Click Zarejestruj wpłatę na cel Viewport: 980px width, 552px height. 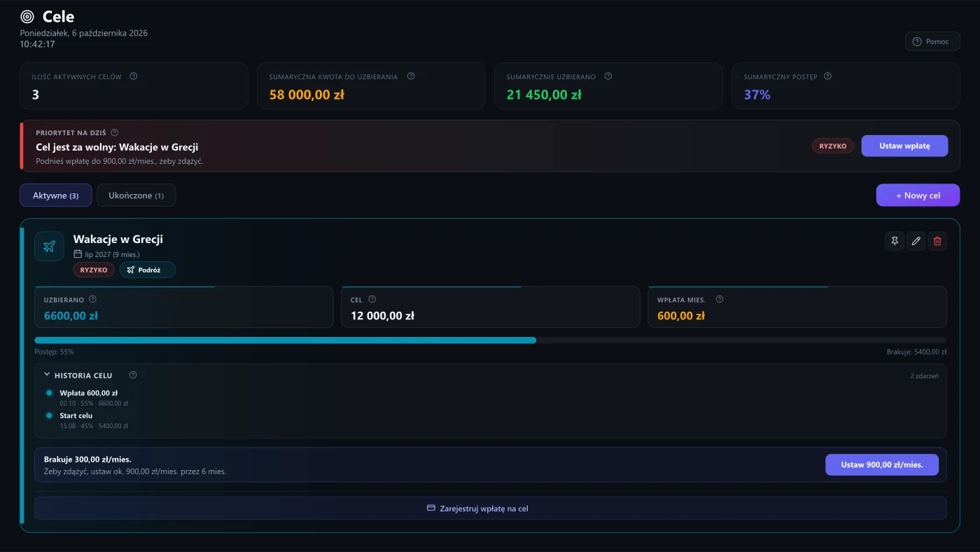tap(491, 509)
